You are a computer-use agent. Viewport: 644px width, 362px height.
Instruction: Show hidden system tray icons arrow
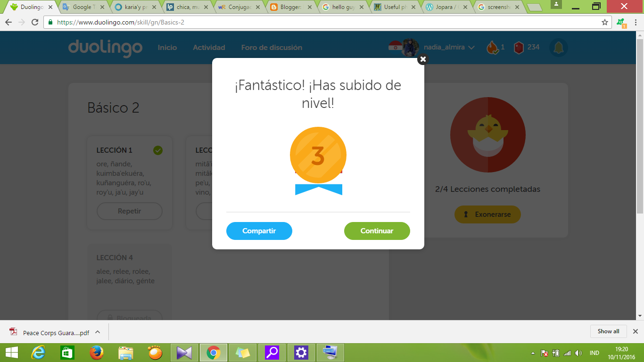pyautogui.click(x=533, y=353)
